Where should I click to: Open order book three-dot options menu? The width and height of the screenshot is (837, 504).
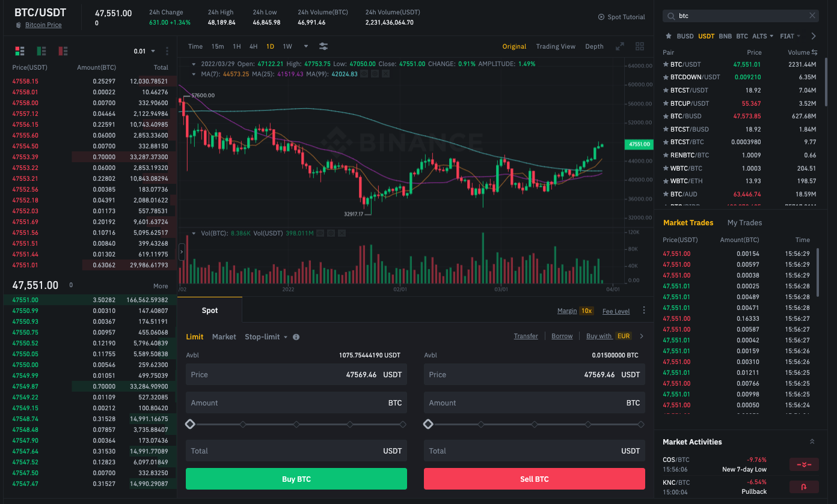point(167,51)
